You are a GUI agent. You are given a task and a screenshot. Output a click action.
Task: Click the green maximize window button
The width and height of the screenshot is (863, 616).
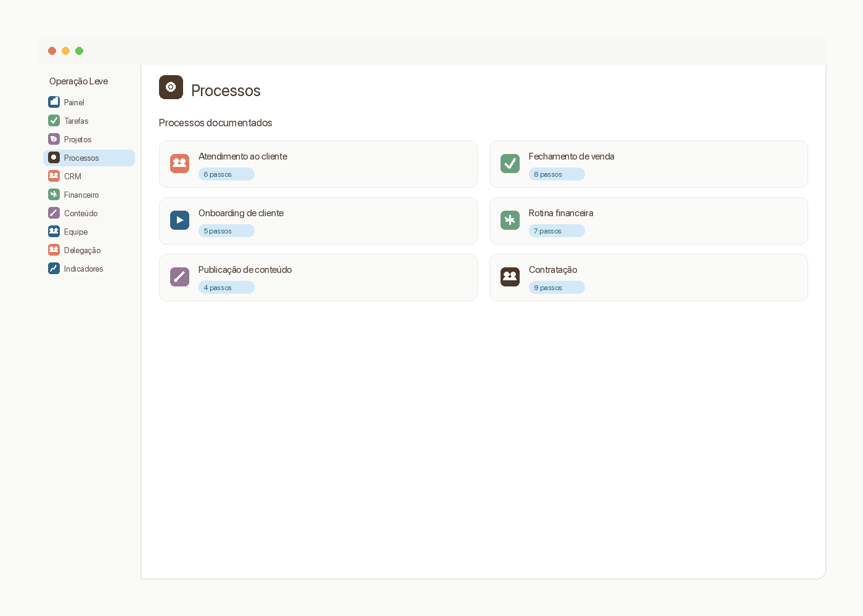pos(80,51)
